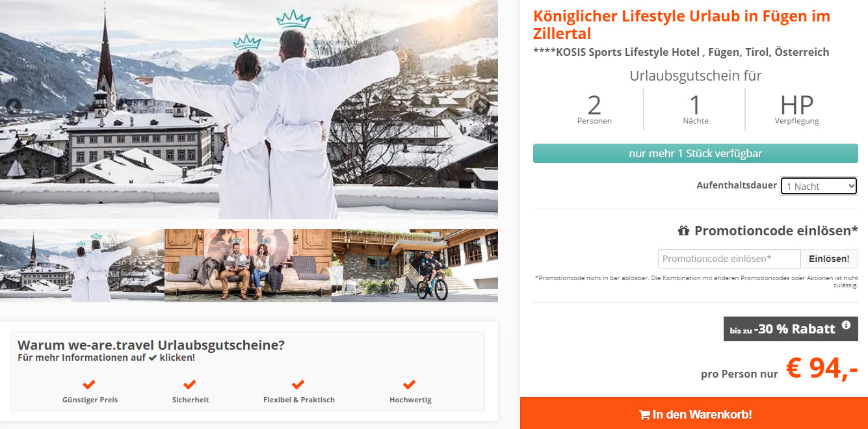Viewport: 868px width, 429px height.
Task: Open the Aufenthaltsdauer dropdown showing 1 Nacht
Action: (x=819, y=186)
